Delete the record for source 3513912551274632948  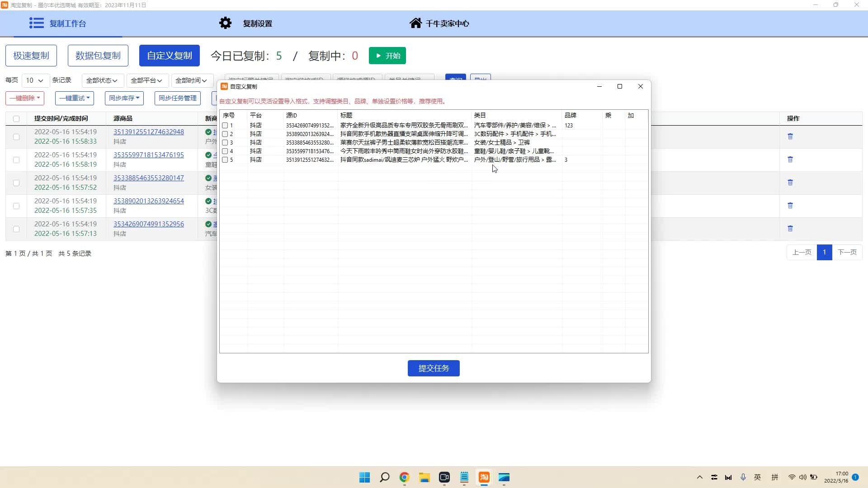click(790, 136)
